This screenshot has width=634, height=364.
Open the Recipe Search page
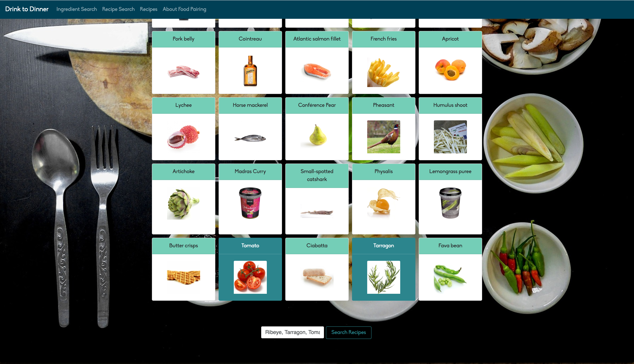click(x=118, y=9)
